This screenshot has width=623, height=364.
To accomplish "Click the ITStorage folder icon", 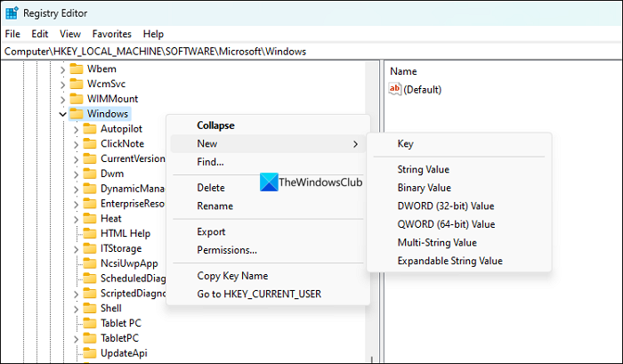I will pos(90,248).
